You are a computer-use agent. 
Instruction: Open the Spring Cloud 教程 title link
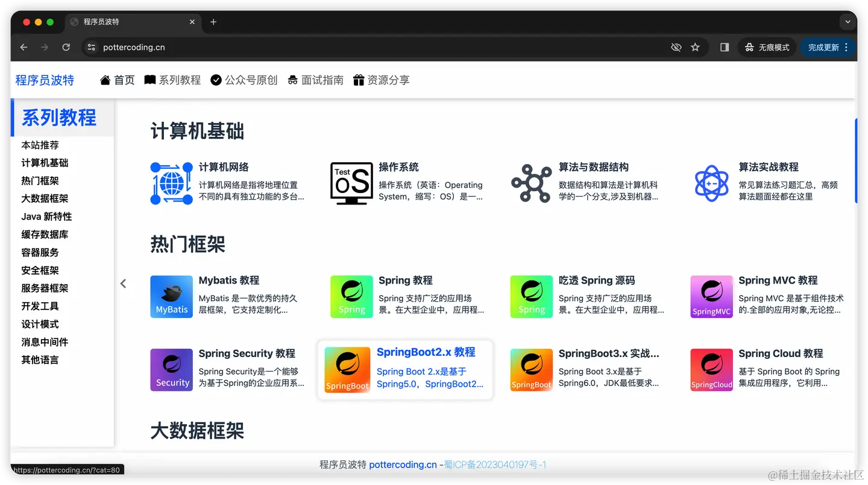[x=781, y=353]
